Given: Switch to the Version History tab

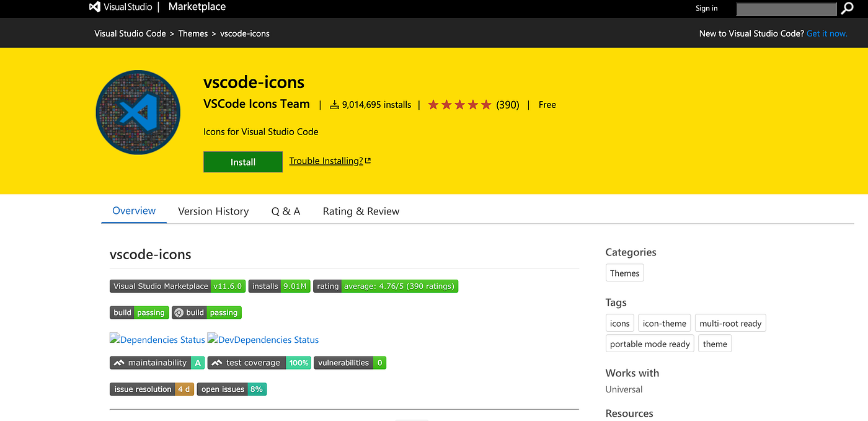Looking at the screenshot, I should [x=213, y=211].
